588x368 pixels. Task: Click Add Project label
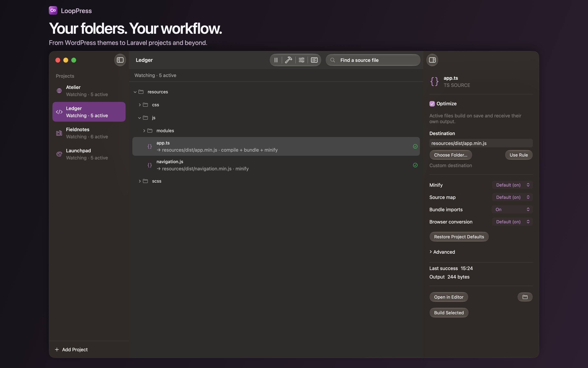pos(75,350)
